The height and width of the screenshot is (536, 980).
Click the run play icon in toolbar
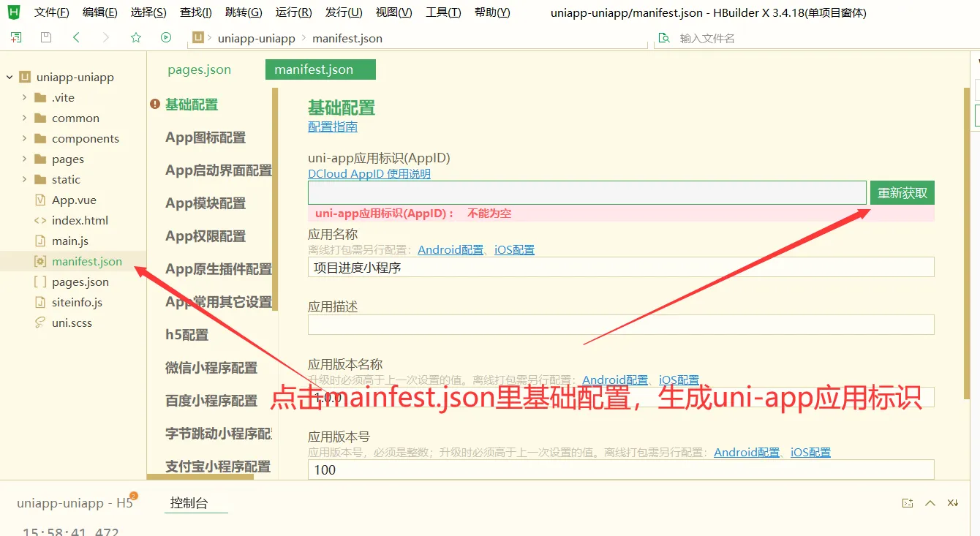(x=166, y=37)
